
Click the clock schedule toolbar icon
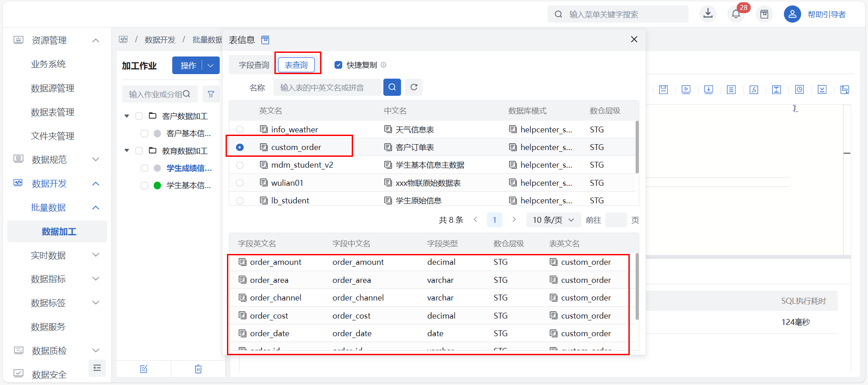point(799,89)
